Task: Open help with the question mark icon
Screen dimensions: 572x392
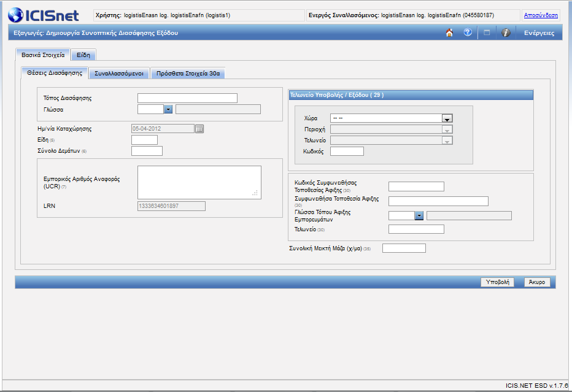Action: (468, 33)
